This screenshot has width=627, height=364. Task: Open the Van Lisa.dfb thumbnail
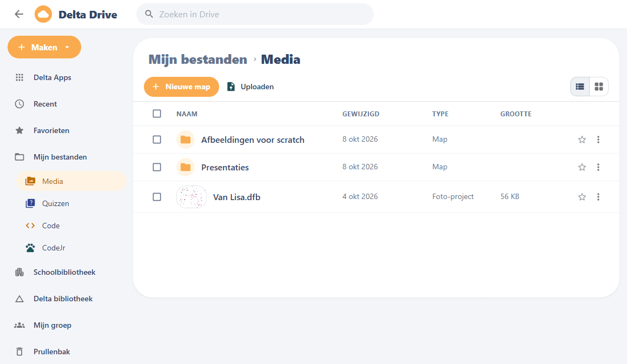tap(192, 197)
